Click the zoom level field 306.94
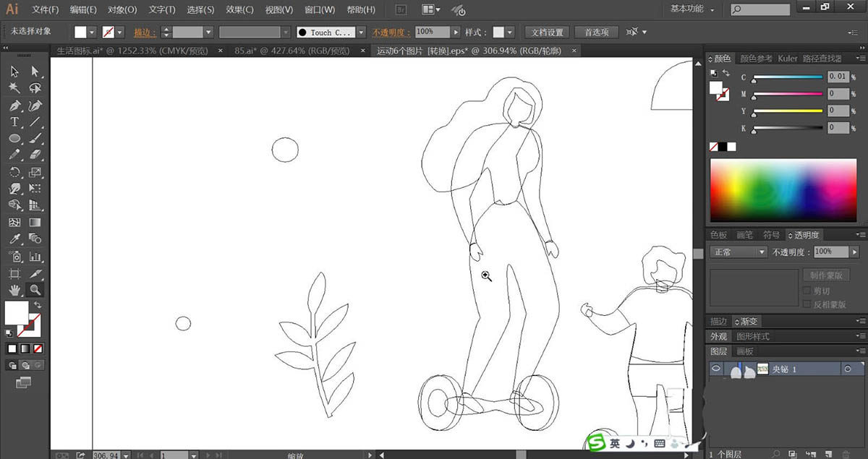 pos(106,456)
